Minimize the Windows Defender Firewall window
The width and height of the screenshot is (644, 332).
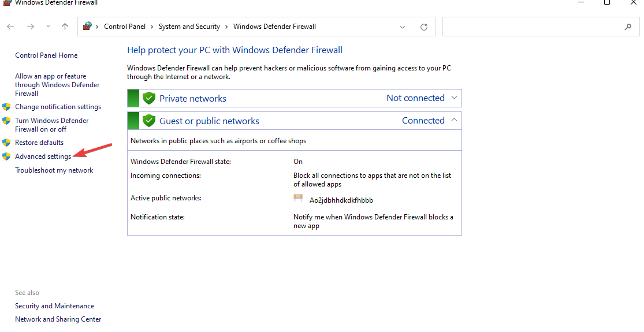(581, 2)
